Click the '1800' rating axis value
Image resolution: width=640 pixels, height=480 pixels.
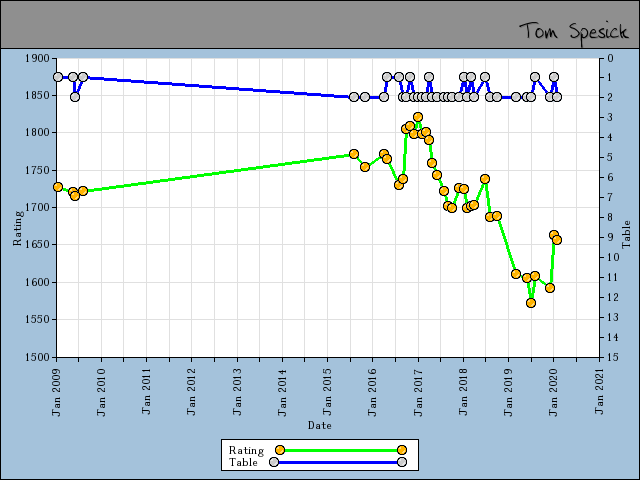(x=37, y=133)
